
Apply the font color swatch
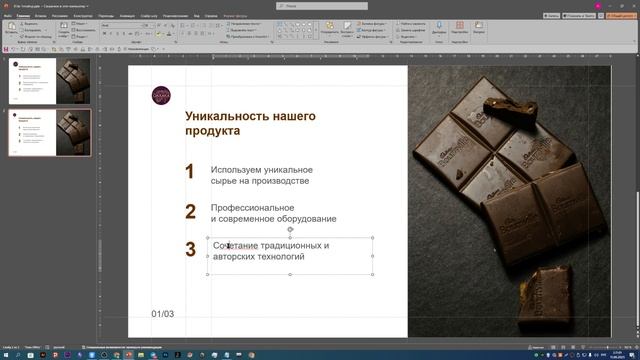[x=169, y=34]
